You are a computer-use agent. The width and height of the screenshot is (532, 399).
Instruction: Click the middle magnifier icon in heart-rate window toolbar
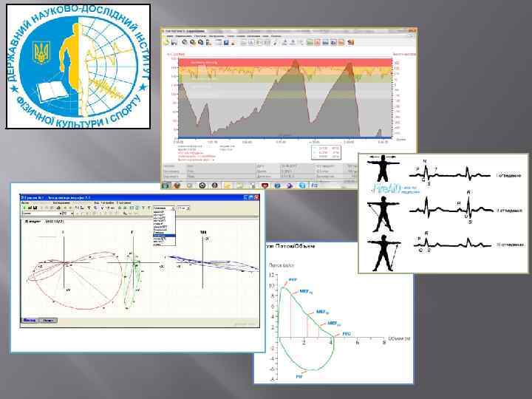click(x=192, y=42)
